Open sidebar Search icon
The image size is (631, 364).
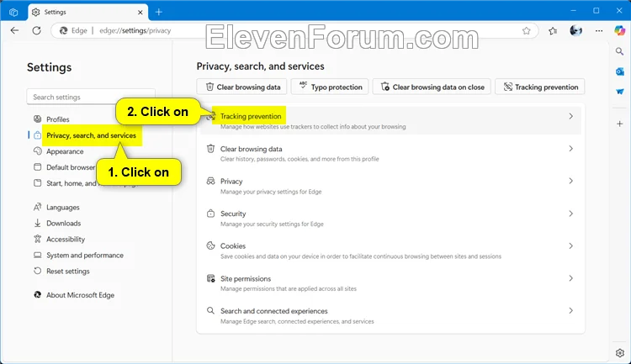pos(619,51)
